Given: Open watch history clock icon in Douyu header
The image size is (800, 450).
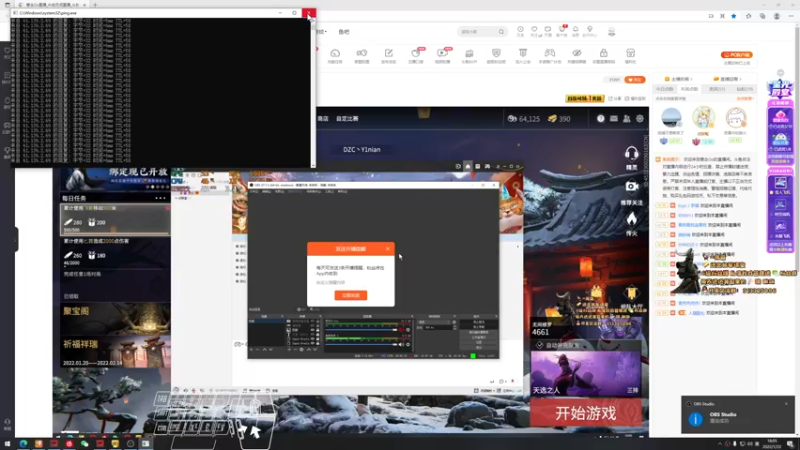Looking at the screenshot, I should pyautogui.click(x=520, y=30).
